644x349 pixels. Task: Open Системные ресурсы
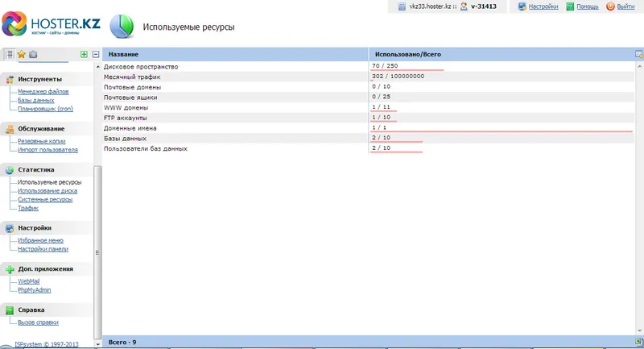point(45,200)
